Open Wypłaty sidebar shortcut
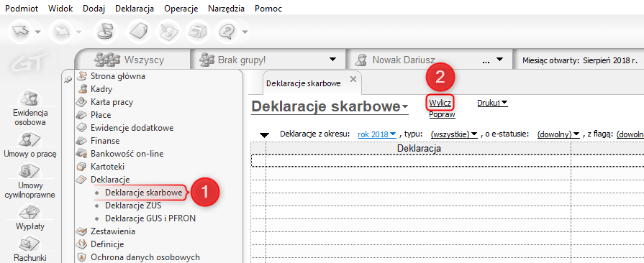This screenshot has height=263, width=644. [x=30, y=218]
